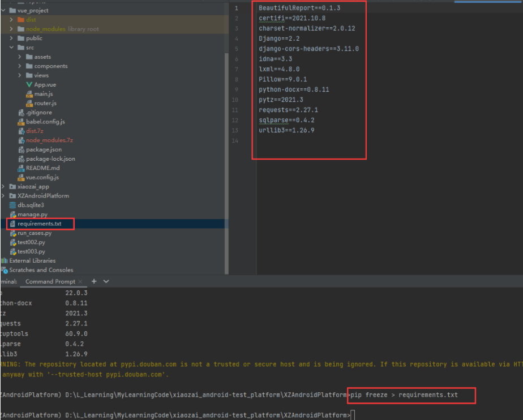Expand the XZAndroidPlatform folder
The height and width of the screenshot is (420, 523).
pyautogui.click(x=3, y=196)
